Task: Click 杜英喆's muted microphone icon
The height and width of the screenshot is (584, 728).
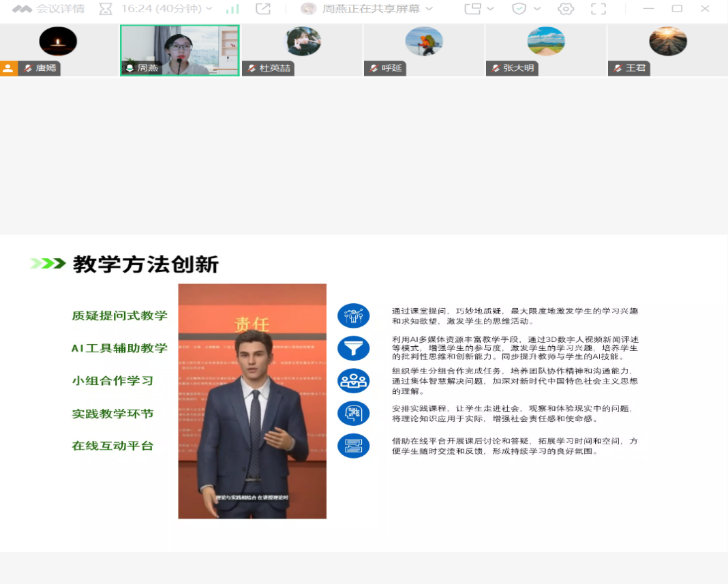Action: [252, 68]
